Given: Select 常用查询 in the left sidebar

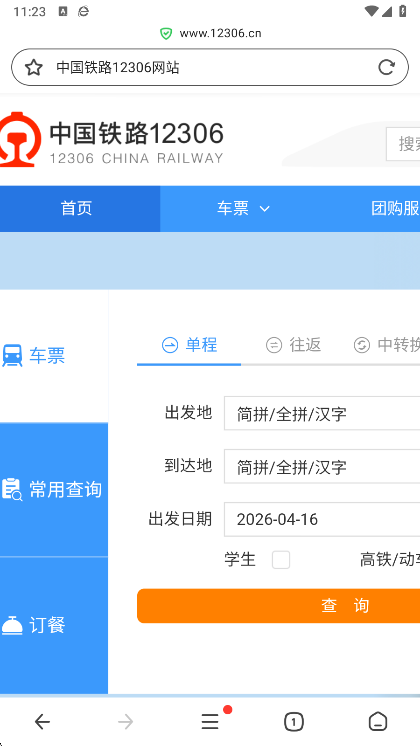Looking at the screenshot, I should (54, 489).
